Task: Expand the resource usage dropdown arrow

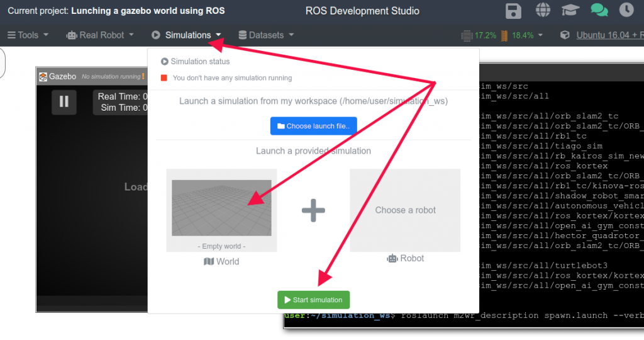Action: (x=540, y=35)
